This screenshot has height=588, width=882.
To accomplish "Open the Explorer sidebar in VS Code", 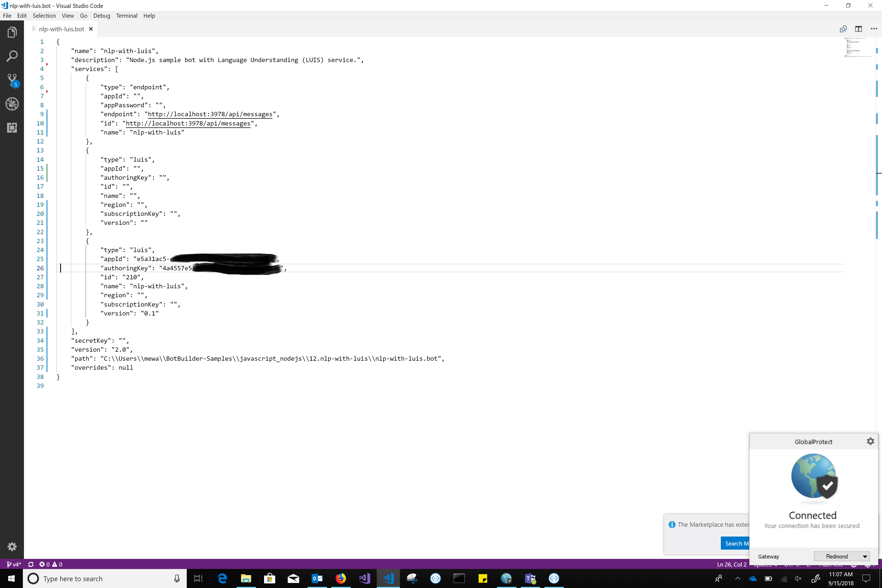I will pos(12,32).
